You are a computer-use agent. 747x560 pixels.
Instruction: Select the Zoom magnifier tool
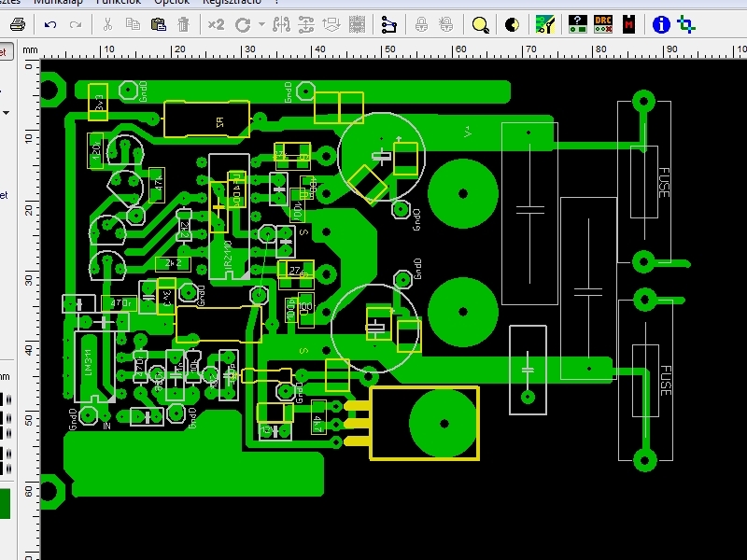pyautogui.click(x=480, y=25)
